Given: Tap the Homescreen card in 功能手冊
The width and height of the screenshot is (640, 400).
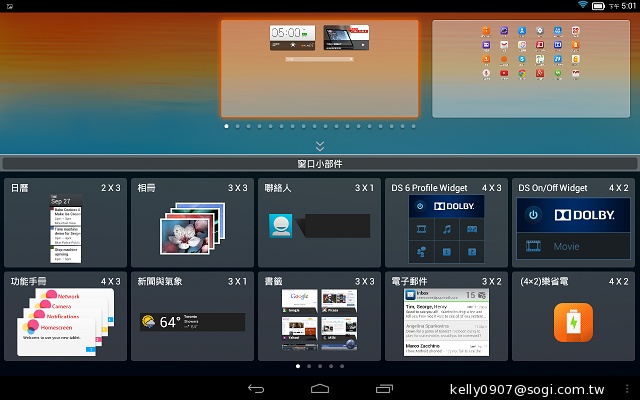Looking at the screenshot, I should pyautogui.click(x=56, y=337).
